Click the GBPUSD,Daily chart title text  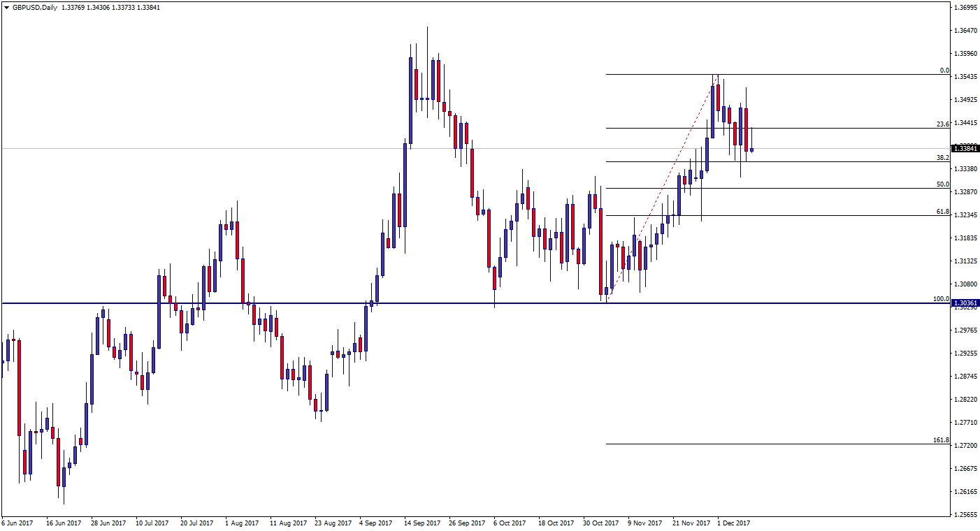[35, 8]
